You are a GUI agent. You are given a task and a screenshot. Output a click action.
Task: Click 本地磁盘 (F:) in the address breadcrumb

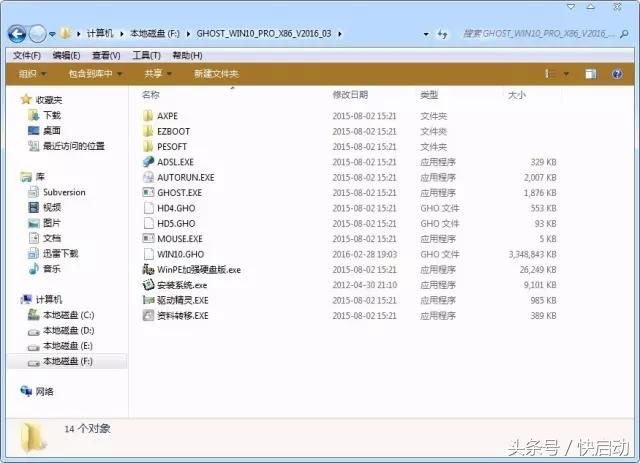click(155, 33)
